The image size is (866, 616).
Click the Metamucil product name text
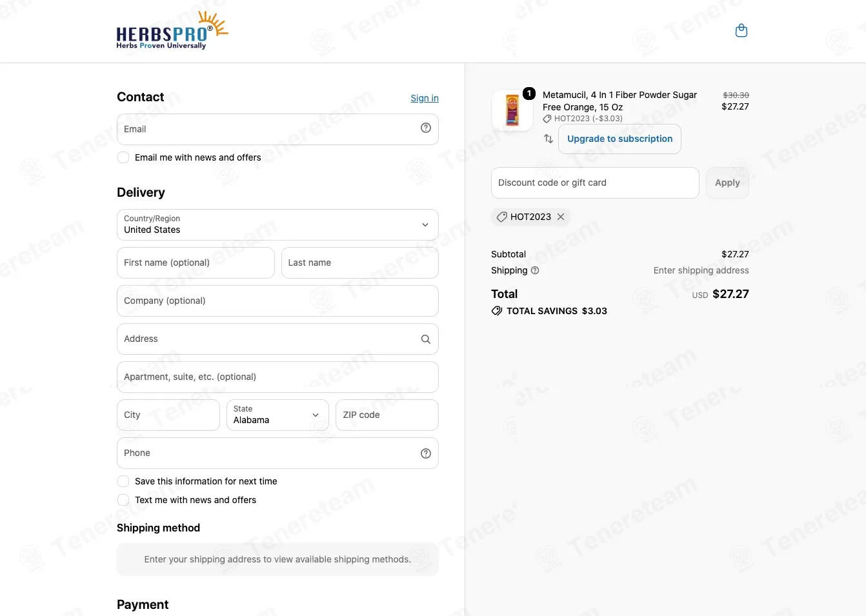619,101
